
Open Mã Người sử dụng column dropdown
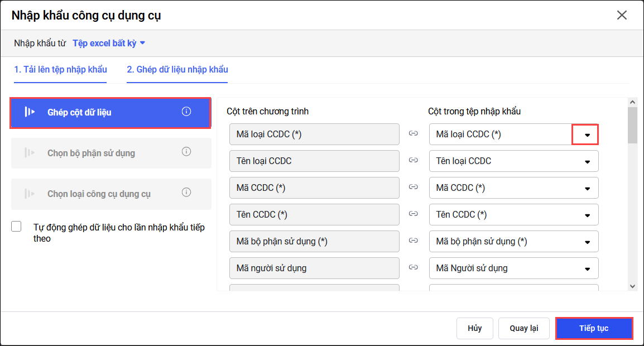(587, 268)
